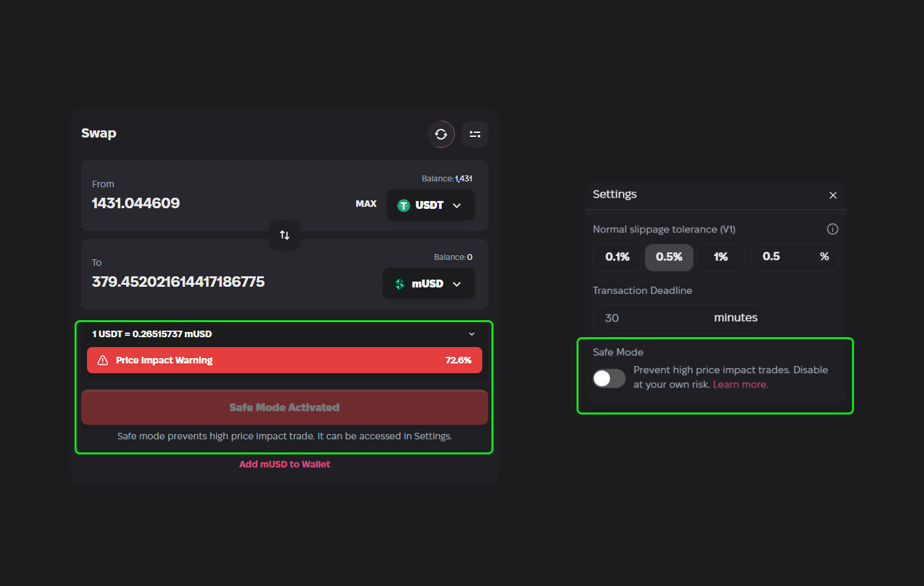Click the USDT token logo
This screenshot has height=586, width=924.
click(x=404, y=206)
